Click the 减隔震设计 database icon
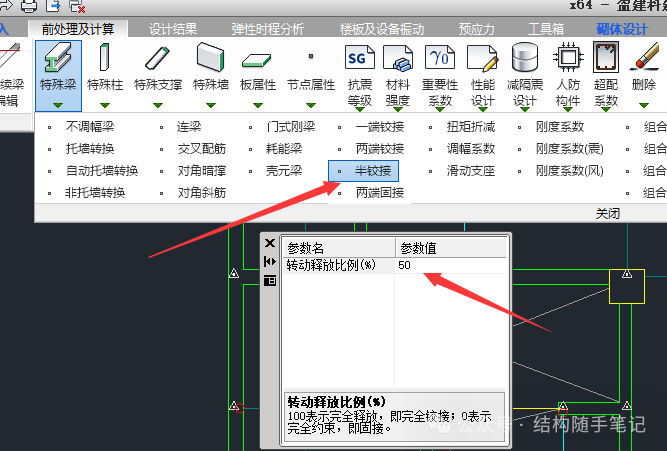This screenshot has width=667, height=451. click(x=525, y=57)
